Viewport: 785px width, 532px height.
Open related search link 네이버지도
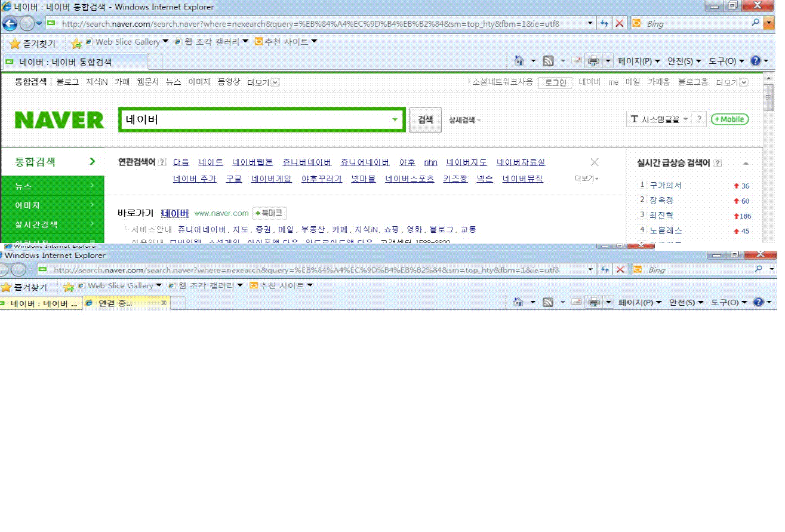click(467, 162)
